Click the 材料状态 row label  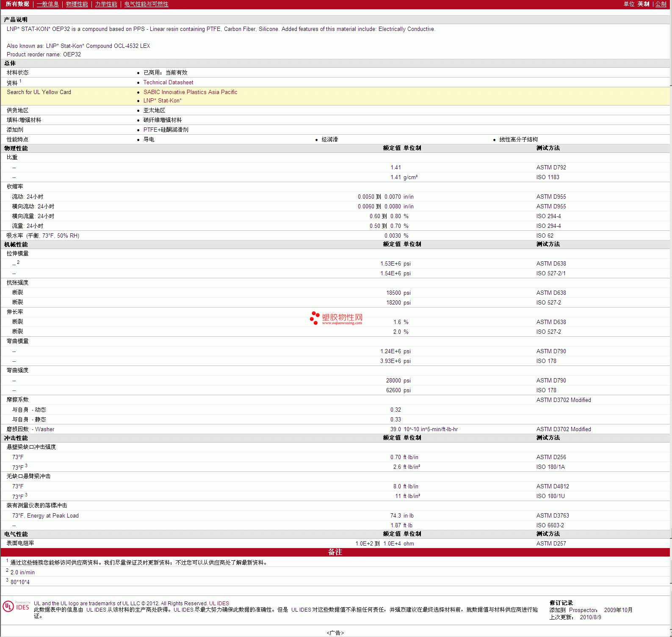pyautogui.click(x=17, y=73)
